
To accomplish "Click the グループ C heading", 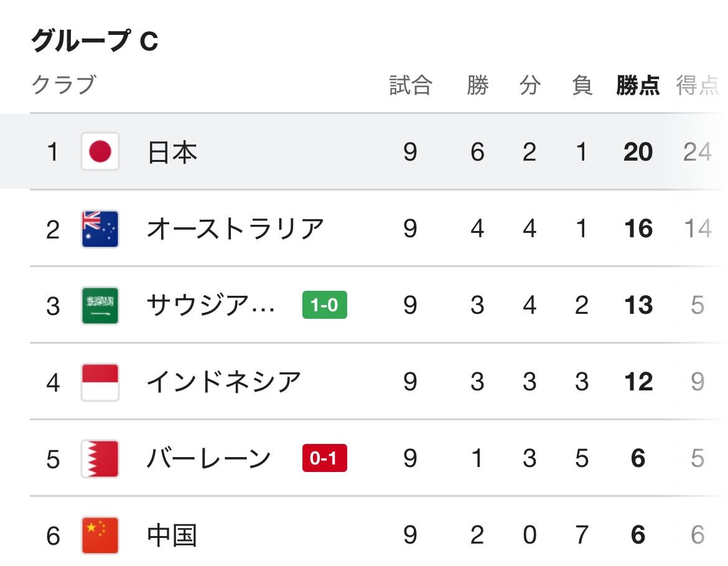I will 95,42.
